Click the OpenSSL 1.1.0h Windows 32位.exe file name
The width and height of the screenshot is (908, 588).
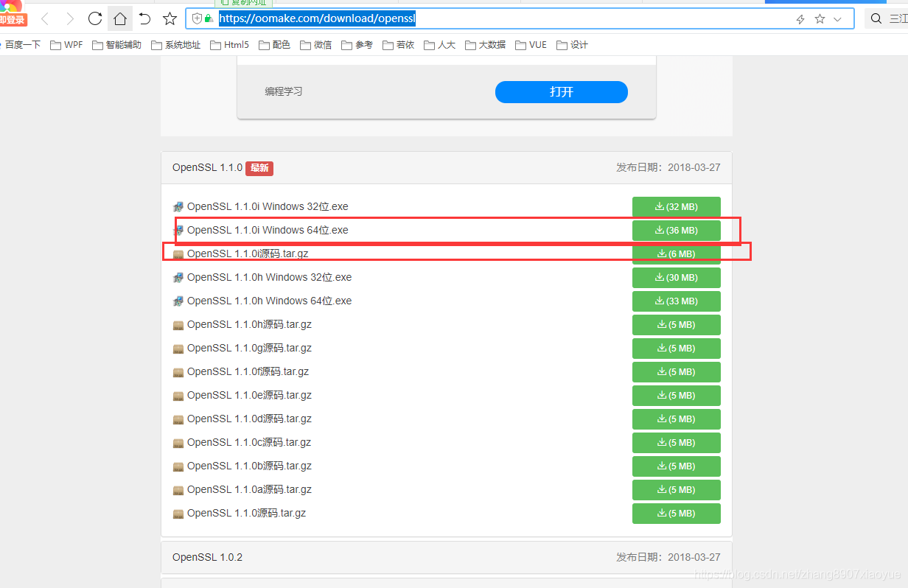click(x=270, y=277)
